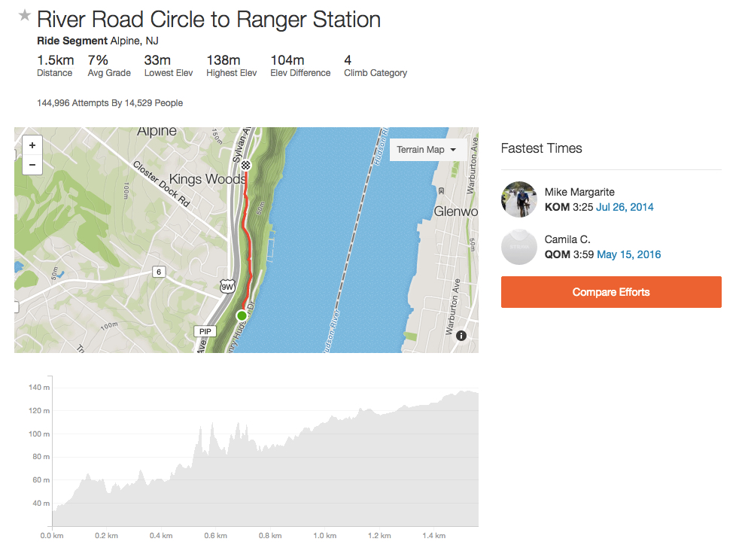This screenshot has width=742, height=560.
Task: Open Camila C.'s avatar
Action: click(x=519, y=247)
